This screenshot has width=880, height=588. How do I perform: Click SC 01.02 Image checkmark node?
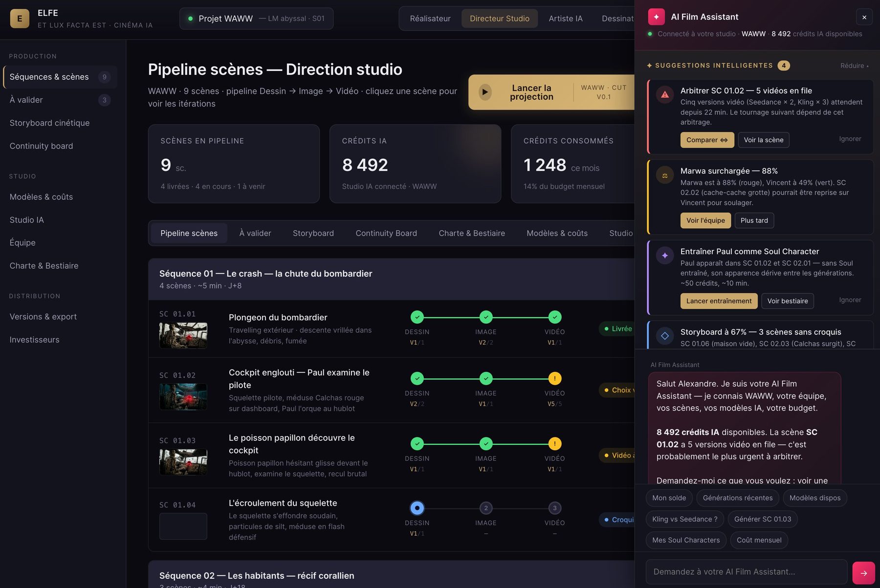[x=486, y=378]
